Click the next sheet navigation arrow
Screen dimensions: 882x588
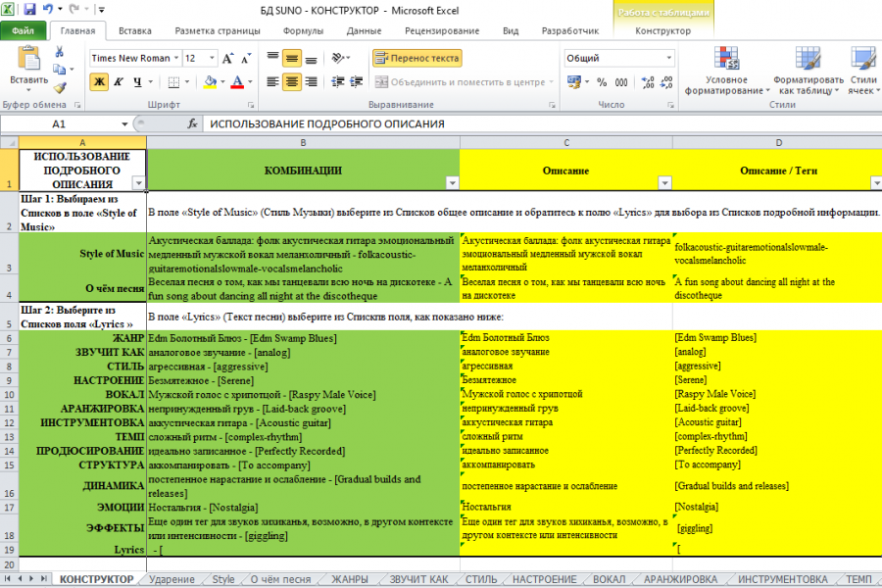(x=31, y=578)
